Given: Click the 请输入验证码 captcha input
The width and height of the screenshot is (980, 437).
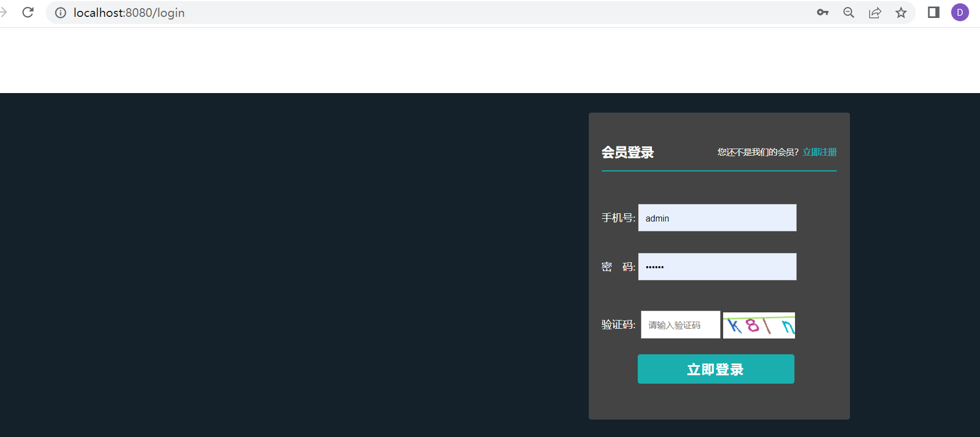Looking at the screenshot, I should [681, 325].
